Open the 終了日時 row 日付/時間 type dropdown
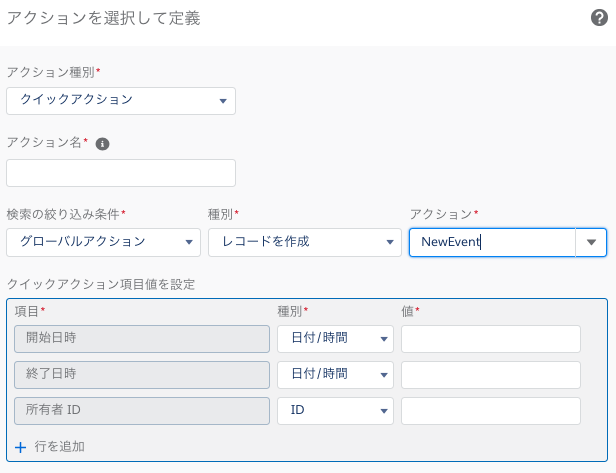The width and height of the screenshot is (616, 473). [336, 375]
